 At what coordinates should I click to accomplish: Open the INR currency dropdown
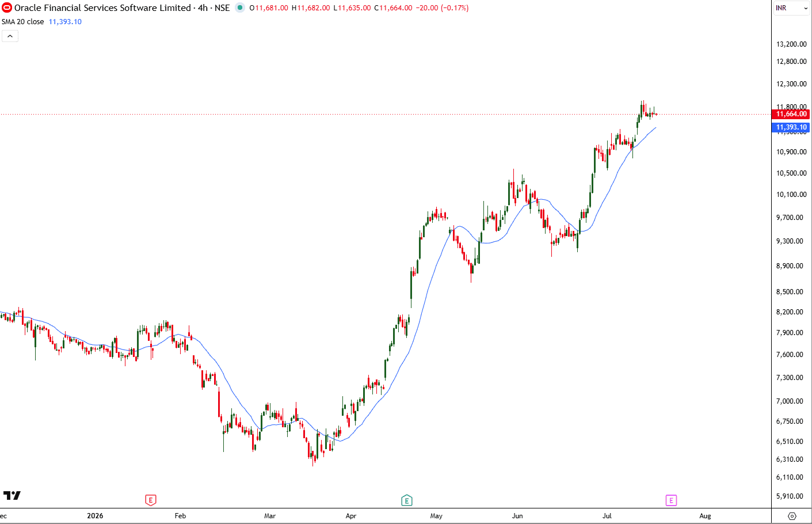click(x=791, y=8)
